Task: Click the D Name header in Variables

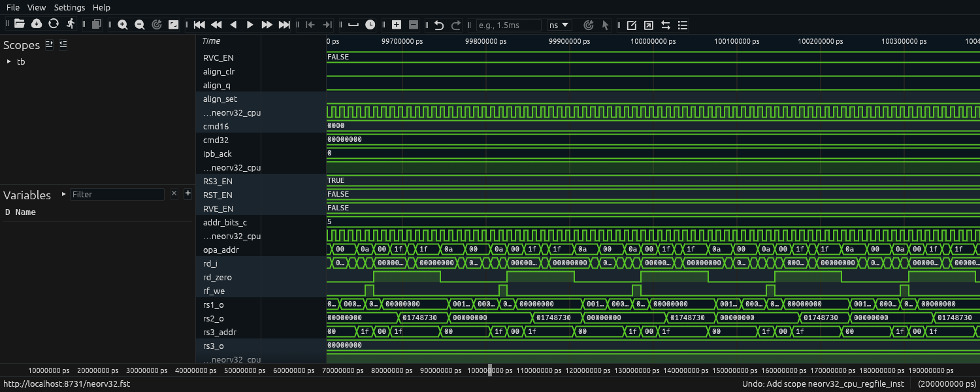Action: click(20, 212)
